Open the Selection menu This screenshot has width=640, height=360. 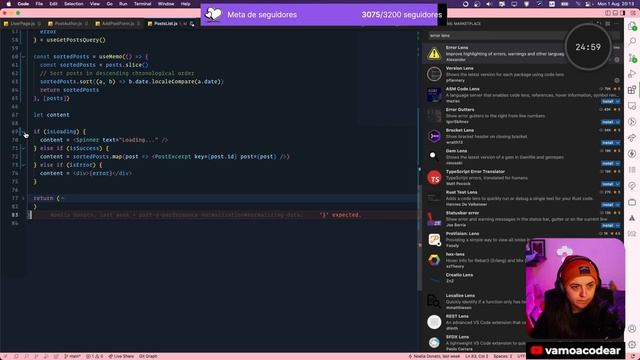point(73,4)
